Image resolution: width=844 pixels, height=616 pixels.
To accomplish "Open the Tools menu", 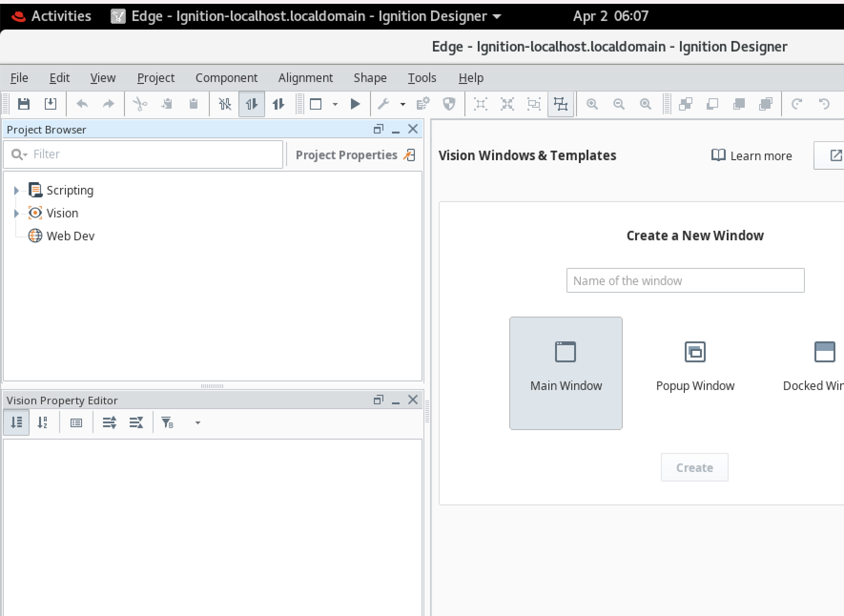I will (x=422, y=78).
